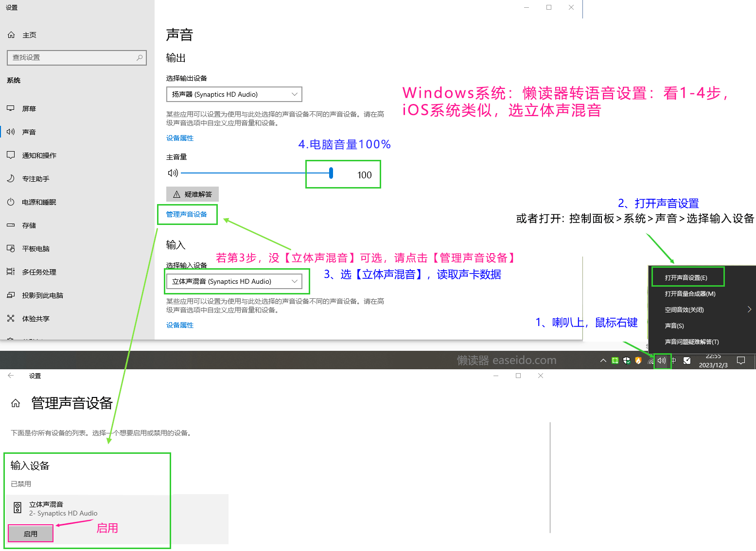Viewport: 756px width, 551px height.
Task: Choose 打开音量合成器(M) from context menu
Action: point(690,293)
